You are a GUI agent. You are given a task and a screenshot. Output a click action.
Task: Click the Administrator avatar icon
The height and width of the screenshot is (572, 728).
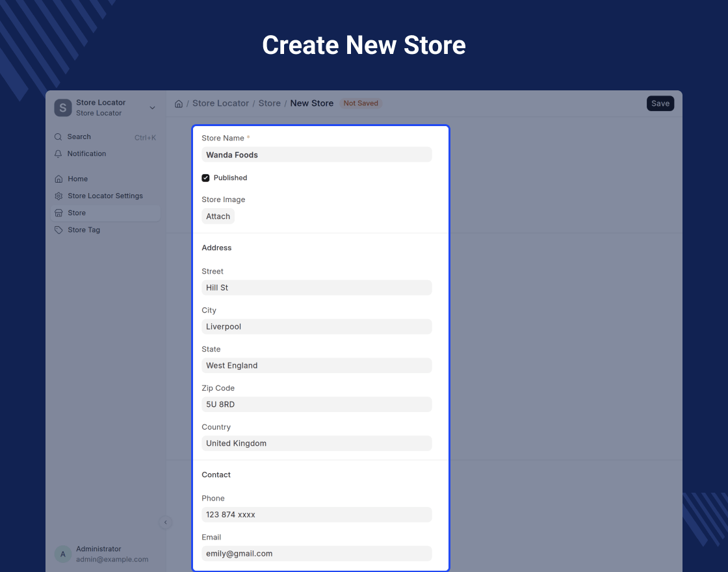pyautogui.click(x=63, y=554)
